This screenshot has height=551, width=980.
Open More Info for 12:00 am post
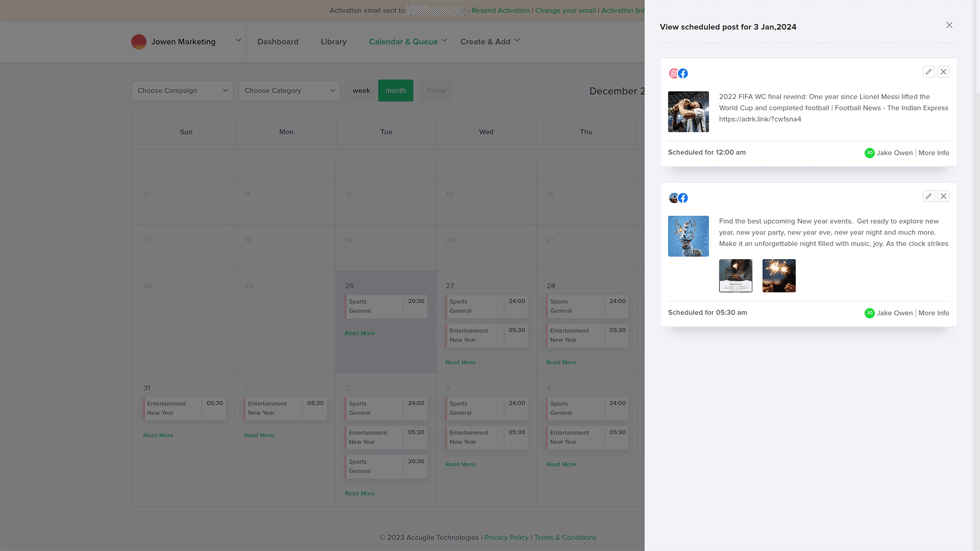(x=933, y=153)
